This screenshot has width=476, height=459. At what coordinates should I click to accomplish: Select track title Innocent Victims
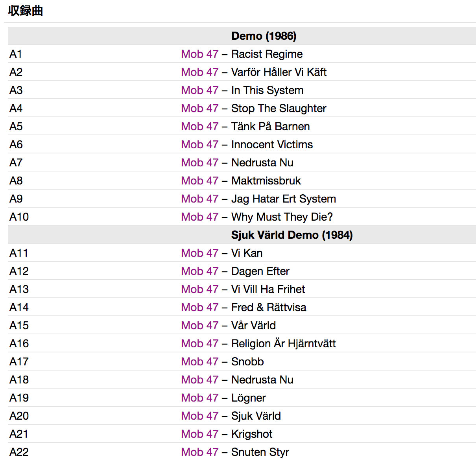(x=272, y=144)
